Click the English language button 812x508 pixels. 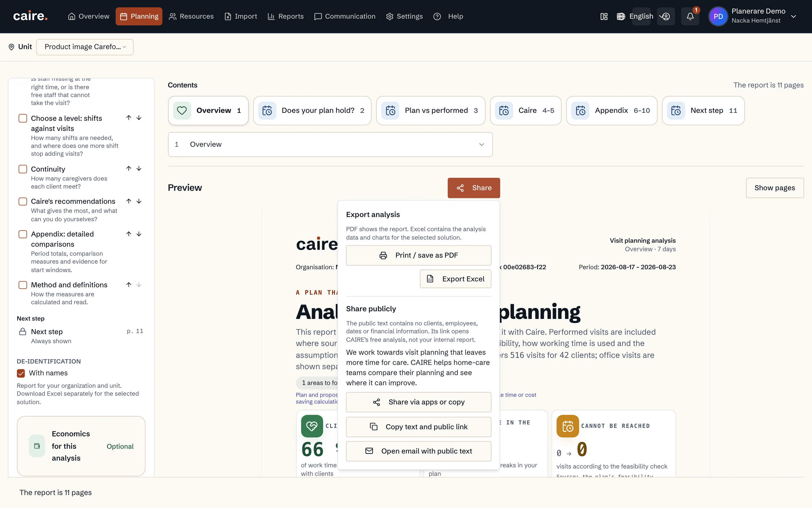point(641,16)
